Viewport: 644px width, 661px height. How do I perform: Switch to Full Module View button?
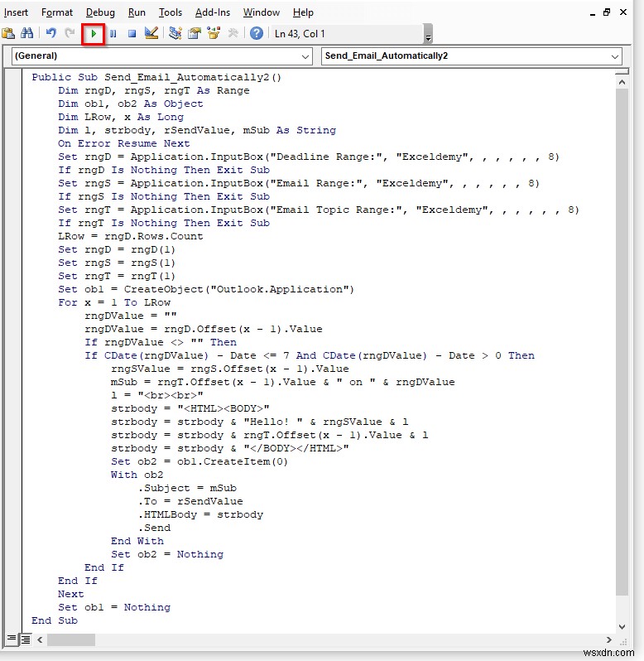26,639
